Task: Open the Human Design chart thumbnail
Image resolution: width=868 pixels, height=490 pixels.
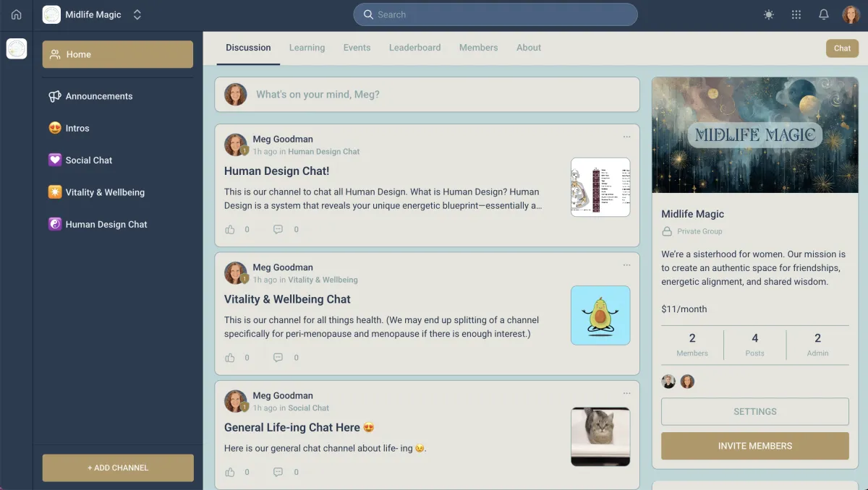Action: pos(600,187)
